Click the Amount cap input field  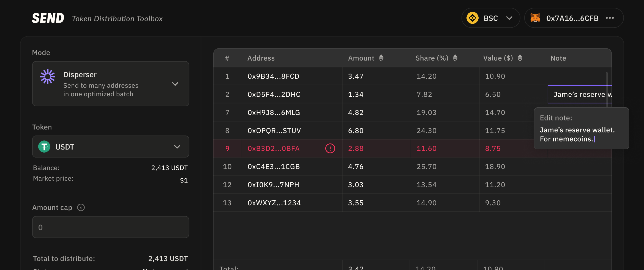click(110, 227)
